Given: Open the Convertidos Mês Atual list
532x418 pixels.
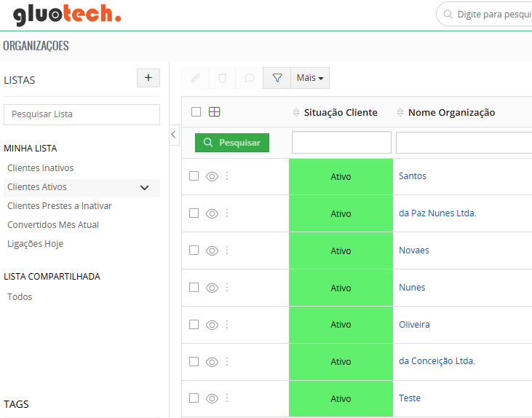Looking at the screenshot, I should point(53,225).
